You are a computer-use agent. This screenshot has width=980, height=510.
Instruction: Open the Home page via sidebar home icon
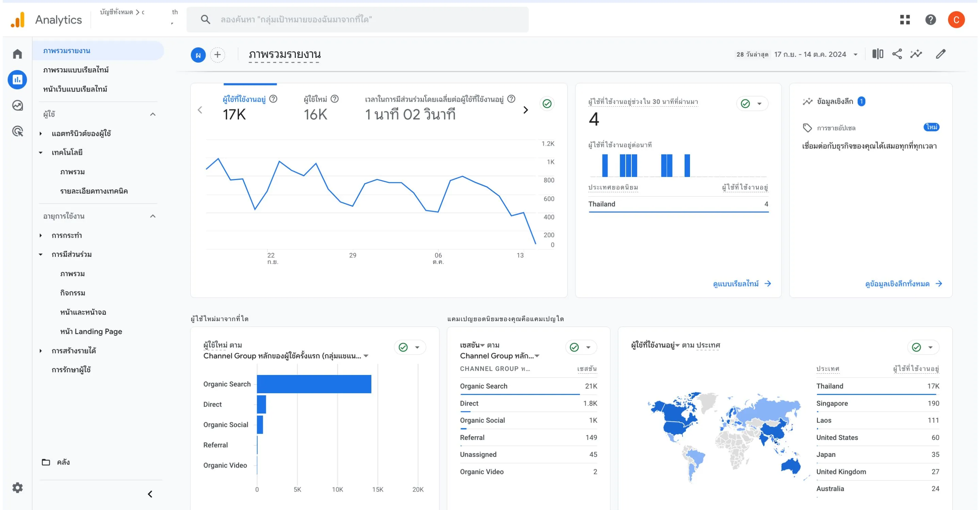point(17,53)
